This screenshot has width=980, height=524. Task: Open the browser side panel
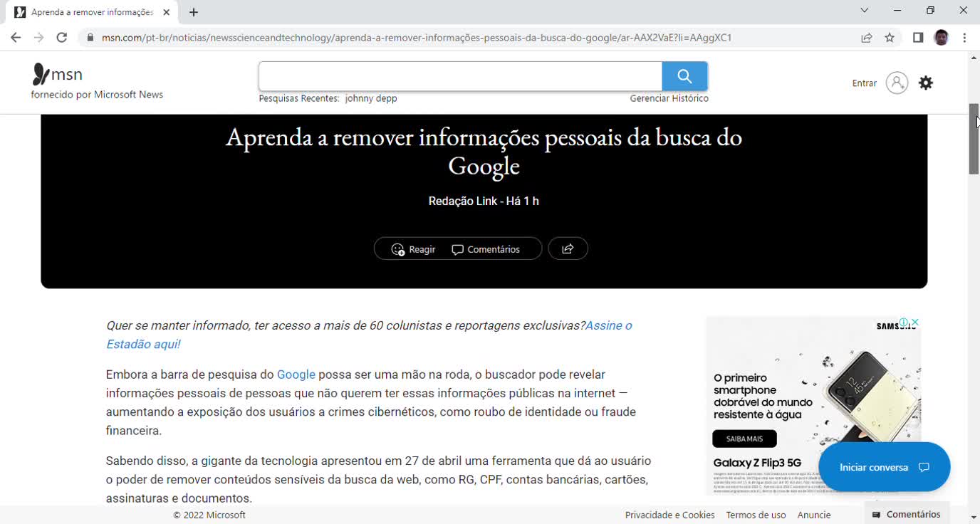tap(918, 38)
